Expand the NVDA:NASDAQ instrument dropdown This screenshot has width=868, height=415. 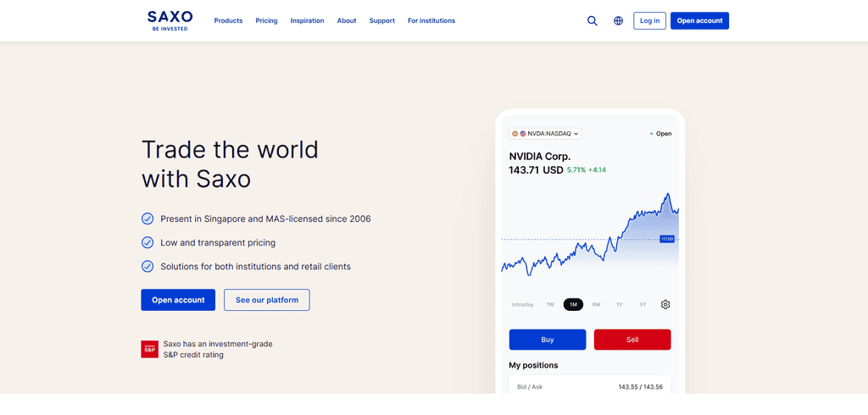point(545,133)
